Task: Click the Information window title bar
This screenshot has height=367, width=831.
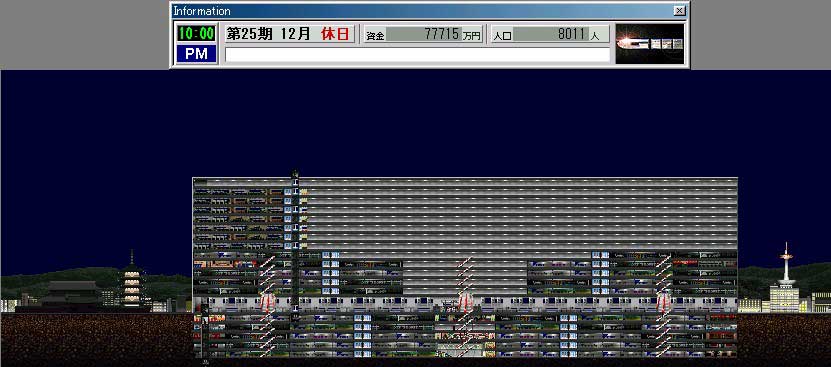Action: tap(429, 11)
